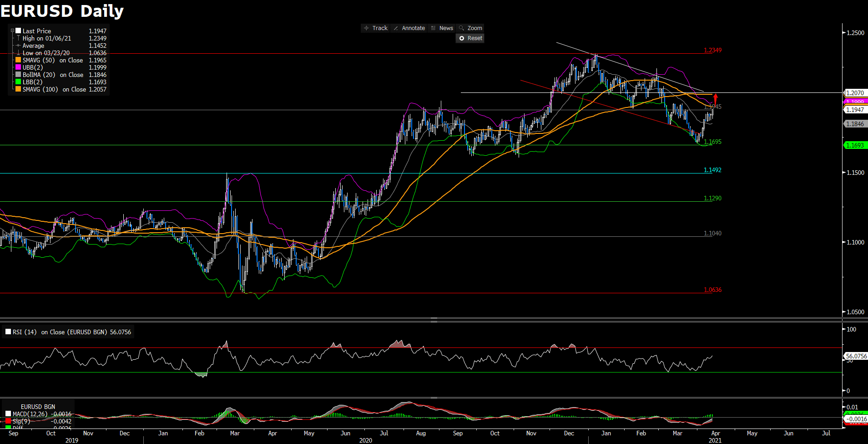Click the orange SMAVG (100) color swatch
Screen dimensions: 868x444
click(x=18, y=89)
